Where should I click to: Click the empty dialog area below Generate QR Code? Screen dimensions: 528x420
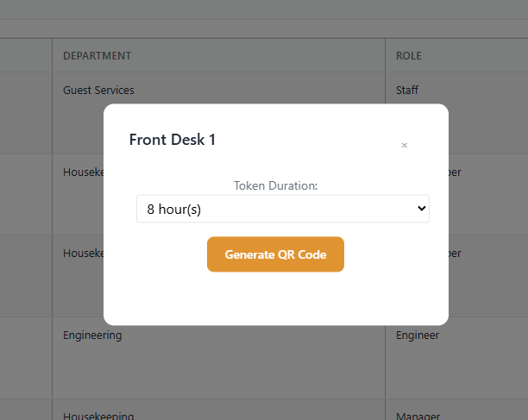(275, 298)
